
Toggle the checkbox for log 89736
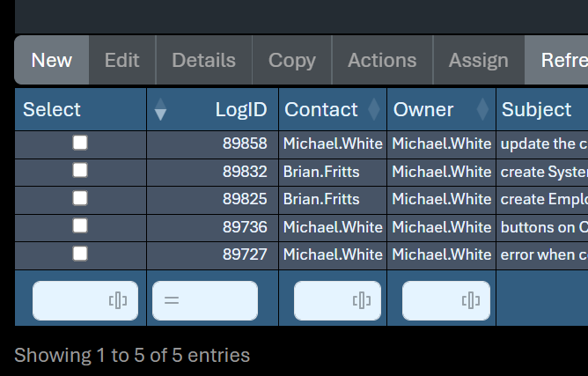[x=80, y=225]
